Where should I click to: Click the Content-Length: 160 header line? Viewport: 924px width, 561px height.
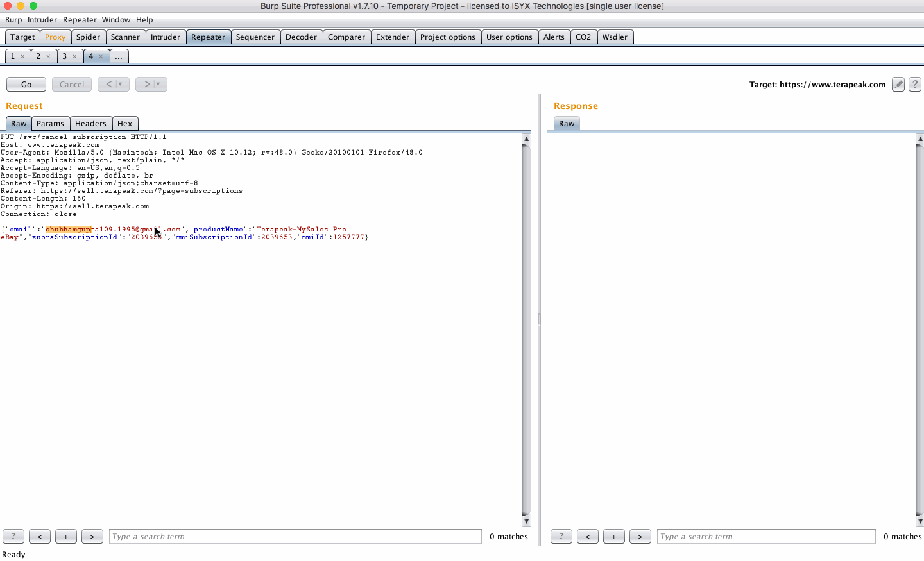[43, 198]
